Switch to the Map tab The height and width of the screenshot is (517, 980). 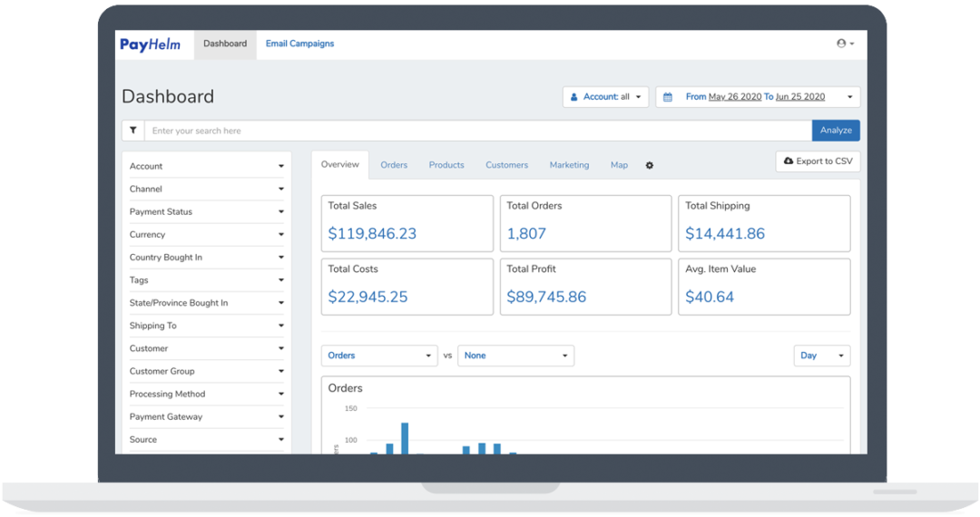coord(620,165)
